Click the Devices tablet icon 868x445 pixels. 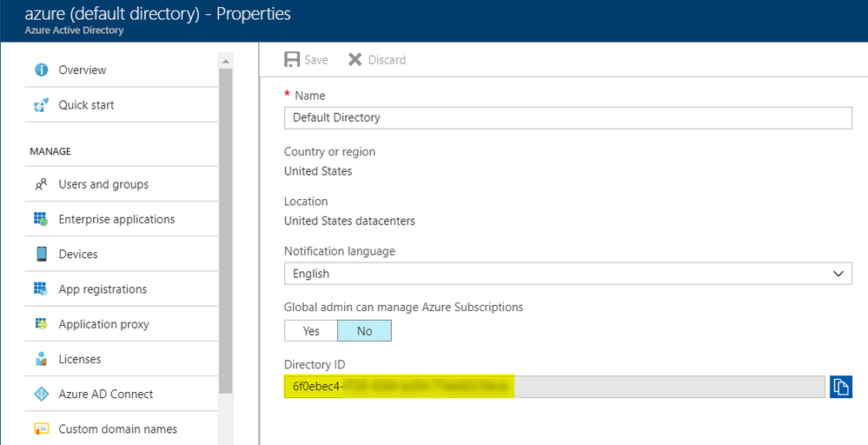pos(41,254)
